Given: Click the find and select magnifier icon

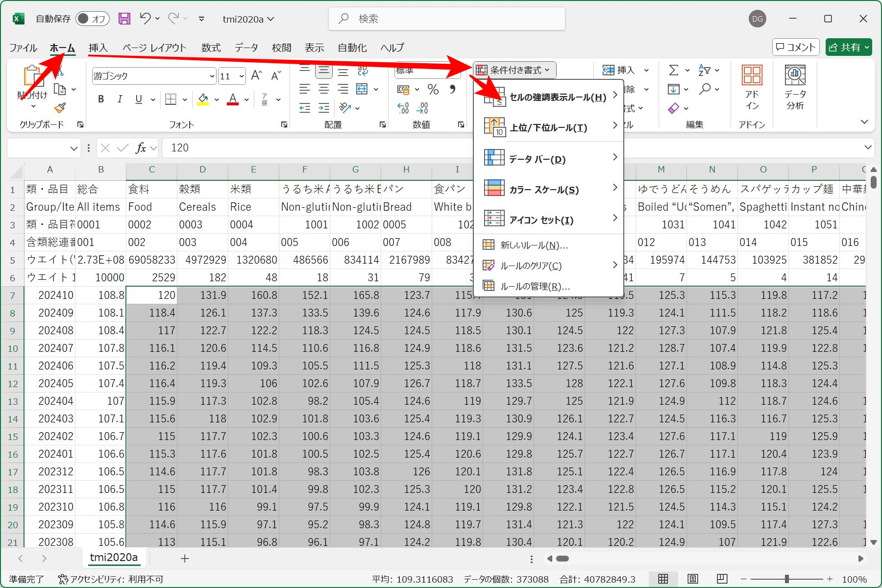Looking at the screenshot, I should point(705,89).
